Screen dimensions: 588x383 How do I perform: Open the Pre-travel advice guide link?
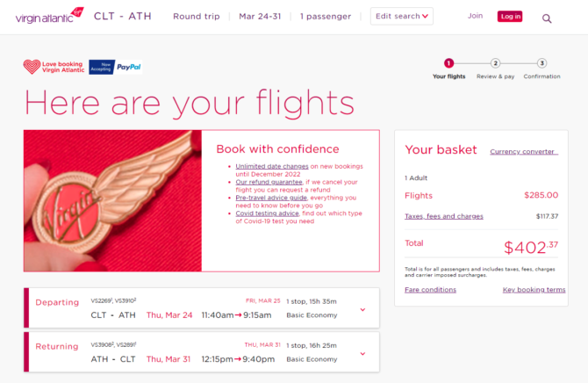271,198
